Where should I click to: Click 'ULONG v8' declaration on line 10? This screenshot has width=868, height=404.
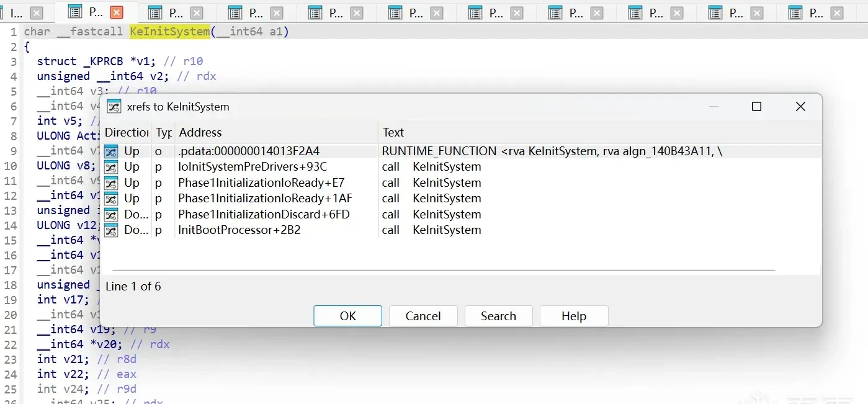(x=67, y=166)
